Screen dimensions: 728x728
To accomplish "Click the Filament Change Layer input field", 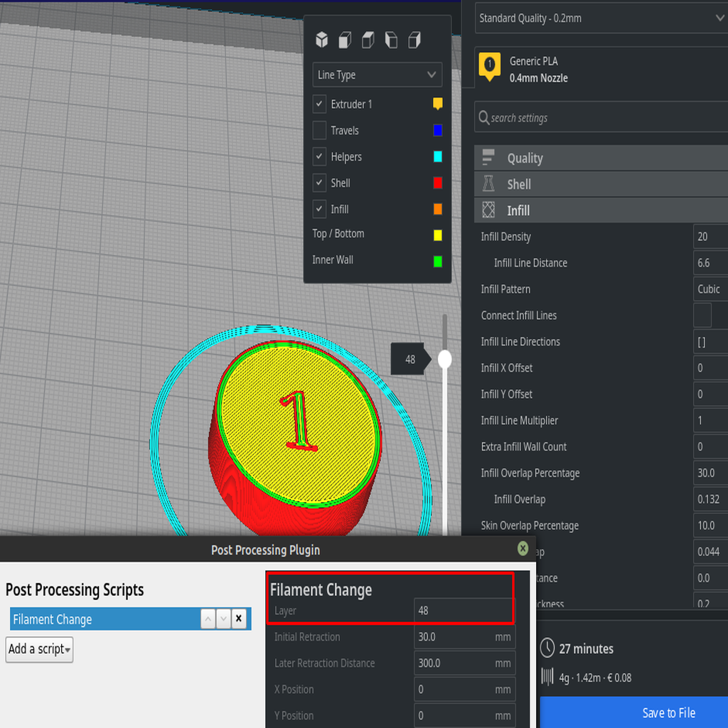I will point(464,611).
